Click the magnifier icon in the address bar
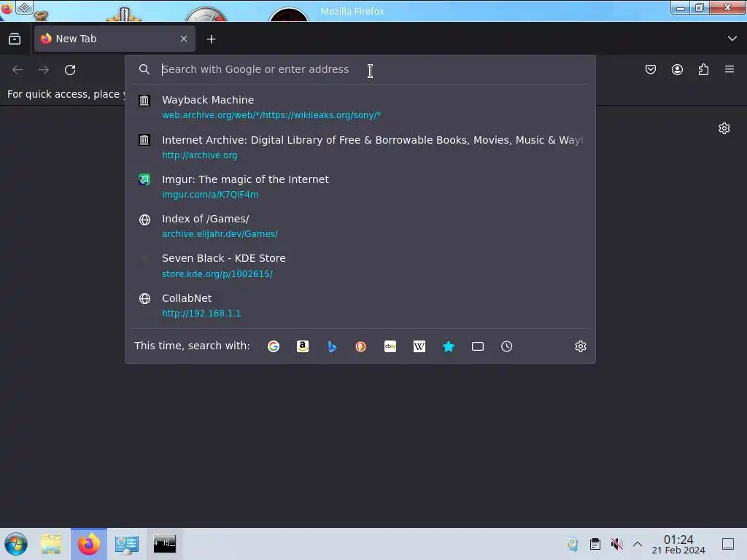747x560 pixels. (144, 69)
